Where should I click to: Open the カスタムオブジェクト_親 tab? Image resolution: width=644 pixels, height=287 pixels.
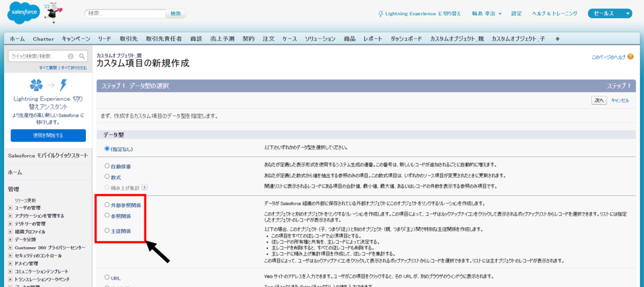pos(456,39)
